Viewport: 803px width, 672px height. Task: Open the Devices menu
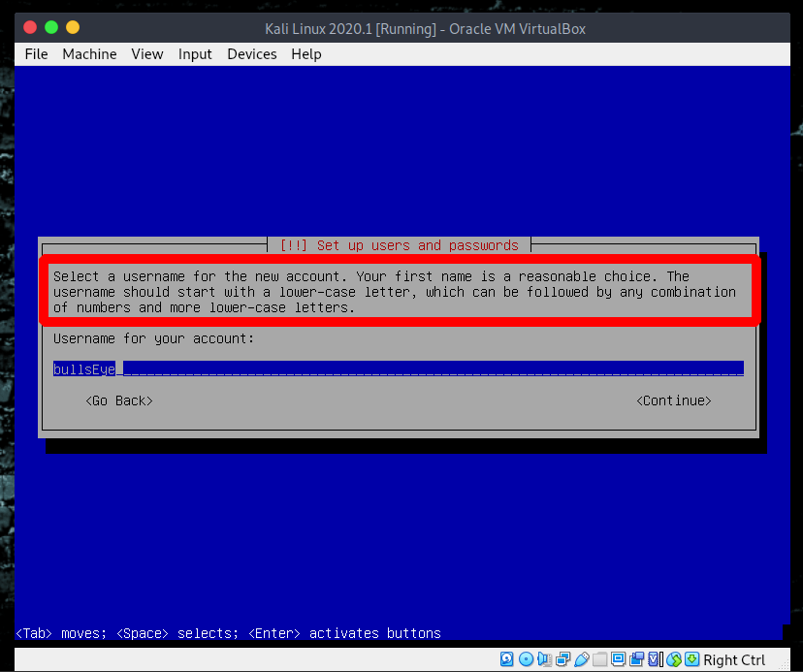pyautogui.click(x=252, y=54)
